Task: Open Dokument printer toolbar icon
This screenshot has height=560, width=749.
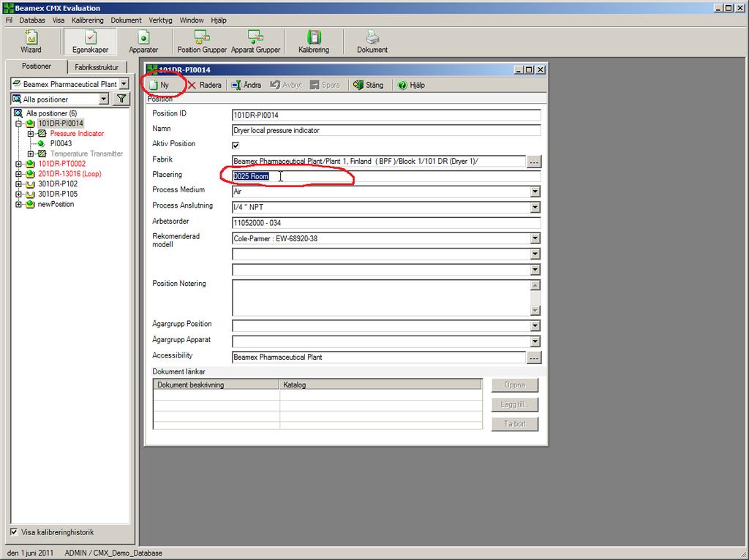Action: pos(372,42)
